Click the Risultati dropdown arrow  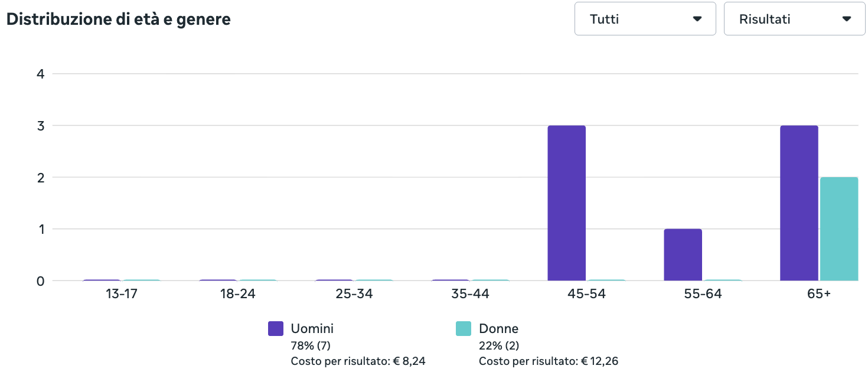(847, 19)
